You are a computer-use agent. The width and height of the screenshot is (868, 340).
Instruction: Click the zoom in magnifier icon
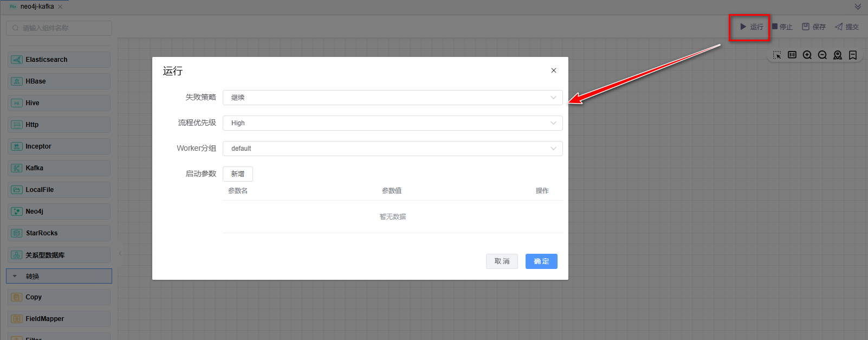tap(807, 55)
